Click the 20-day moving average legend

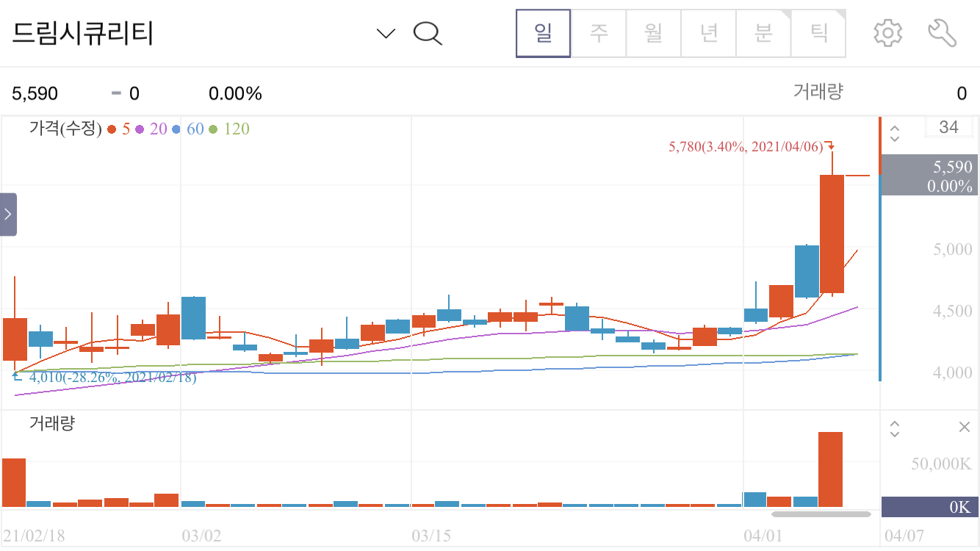[x=151, y=129]
